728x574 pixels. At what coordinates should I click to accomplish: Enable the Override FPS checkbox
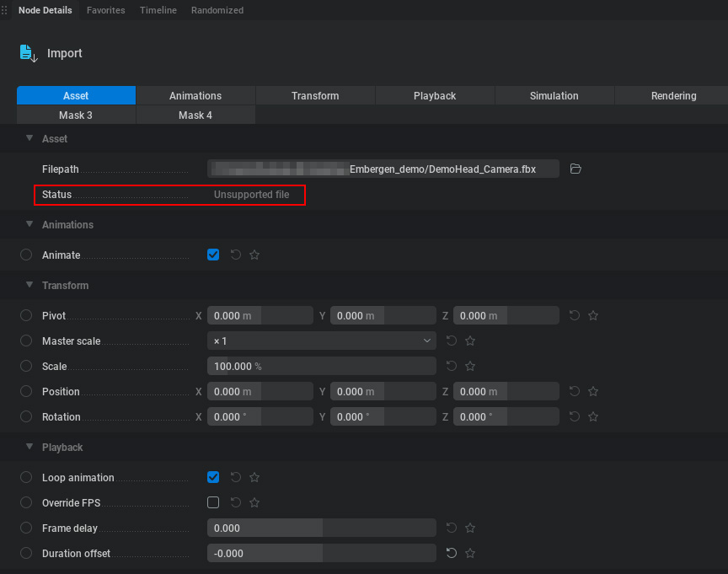[213, 502]
